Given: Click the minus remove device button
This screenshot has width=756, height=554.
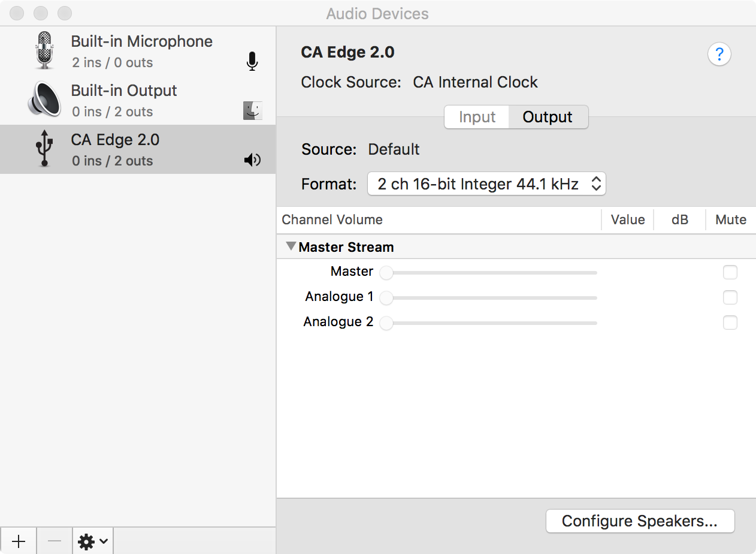Looking at the screenshot, I should [x=55, y=541].
